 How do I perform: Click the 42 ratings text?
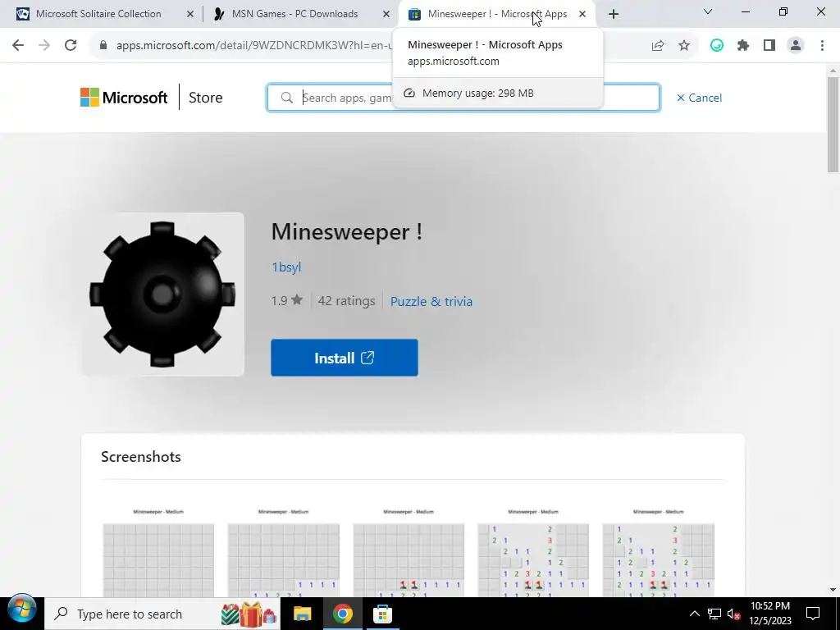(x=347, y=301)
